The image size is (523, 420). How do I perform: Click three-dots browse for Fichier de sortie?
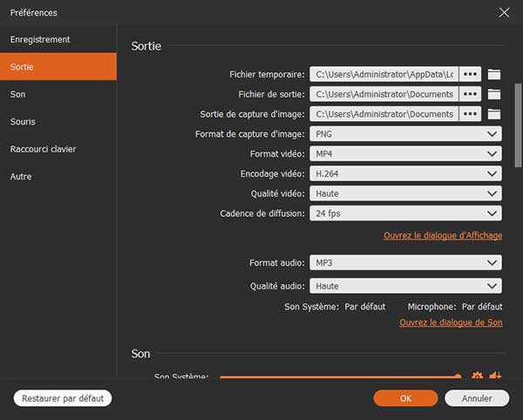click(x=471, y=94)
